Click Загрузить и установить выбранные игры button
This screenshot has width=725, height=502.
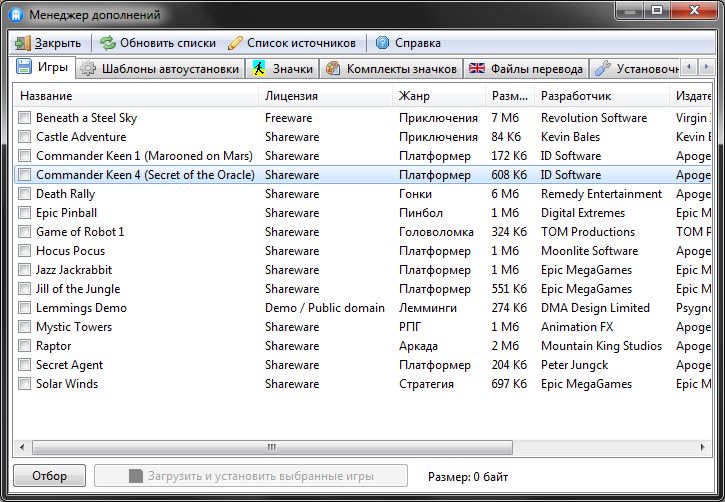pos(265,476)
